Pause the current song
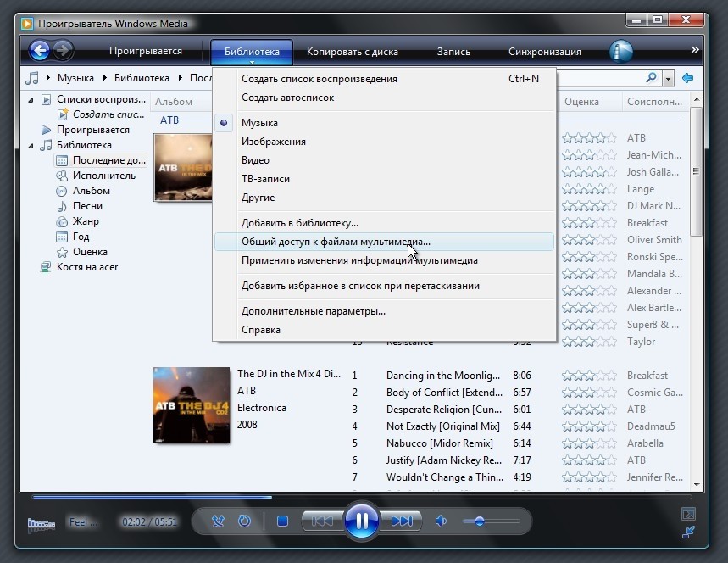The height and width of the screenshot is (563, 728). [362, 521]
